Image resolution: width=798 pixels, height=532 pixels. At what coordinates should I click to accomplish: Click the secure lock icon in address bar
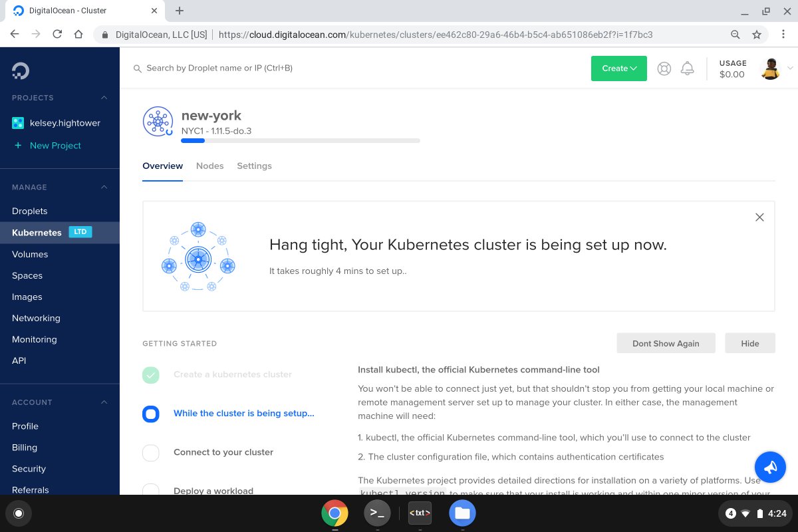click(x=104, y=35)
